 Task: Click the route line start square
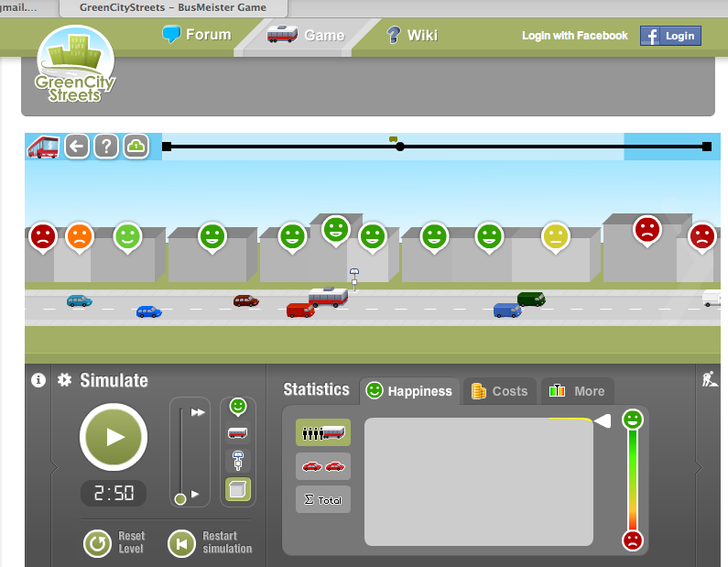(x=168, y=147)
